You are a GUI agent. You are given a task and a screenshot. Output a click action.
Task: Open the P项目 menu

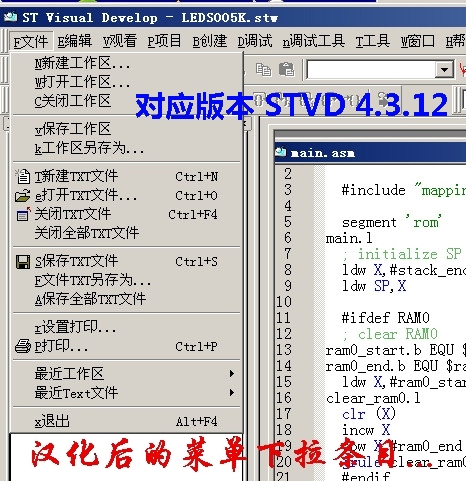(164, 41)
